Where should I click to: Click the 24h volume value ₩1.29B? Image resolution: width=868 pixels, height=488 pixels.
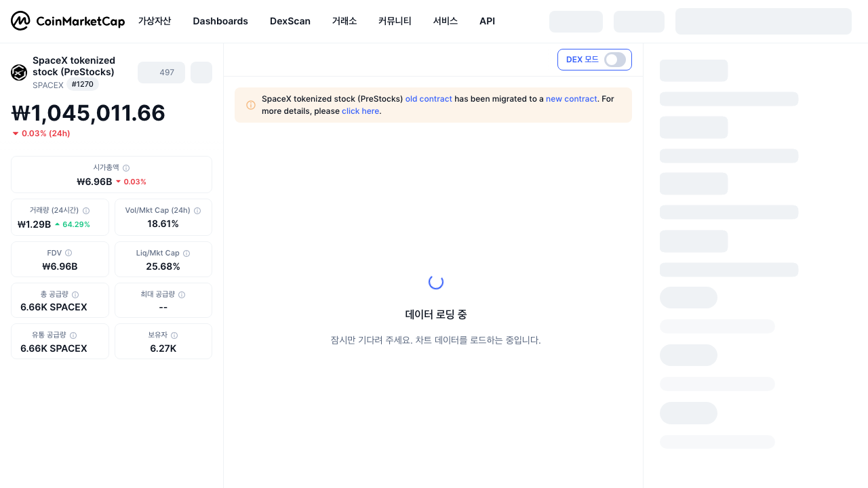click(x=34, y=224)
